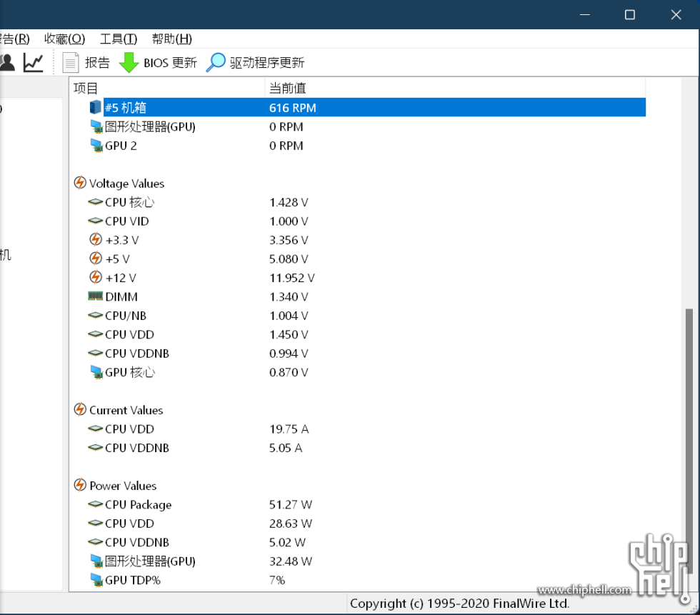Select the 0.994 V value
Viewport: 700px width, 615px height.
[x=289, y=353]
